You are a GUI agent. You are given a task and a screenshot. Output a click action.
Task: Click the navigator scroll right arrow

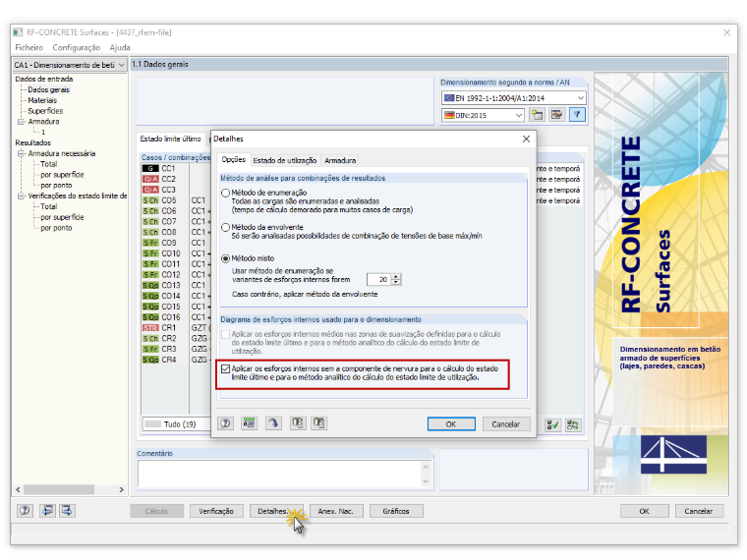point(122,489)
